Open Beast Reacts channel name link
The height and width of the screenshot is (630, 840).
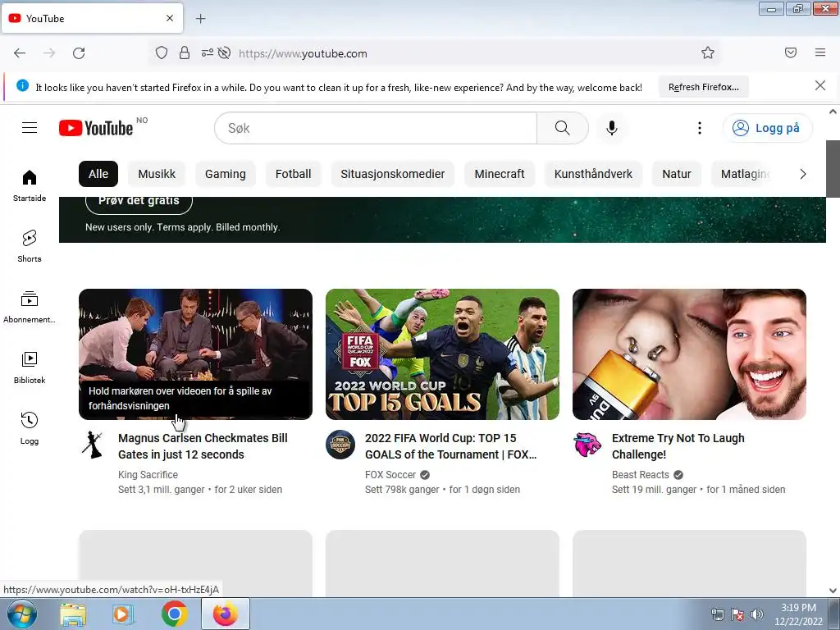640,475
